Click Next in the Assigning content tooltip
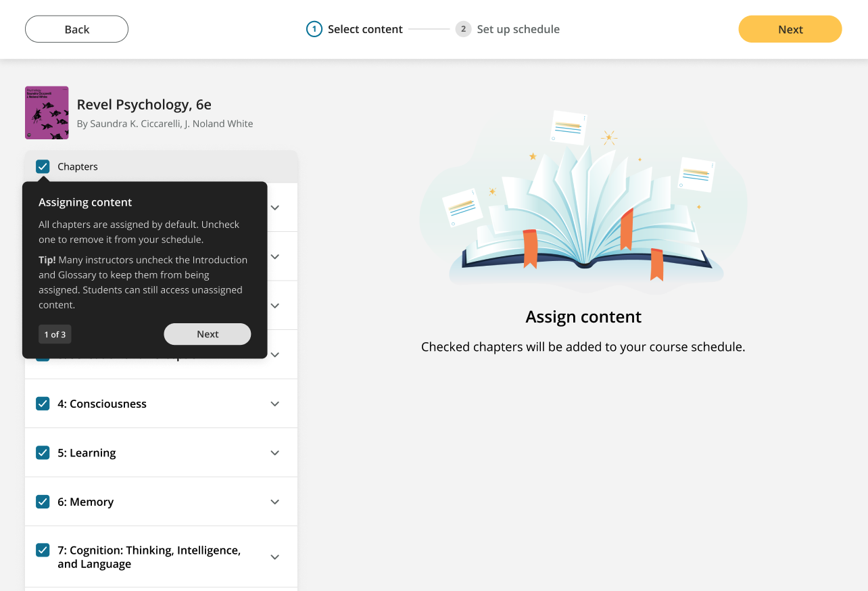Screen dimensions: 868x591 click(x=208, y=334)
